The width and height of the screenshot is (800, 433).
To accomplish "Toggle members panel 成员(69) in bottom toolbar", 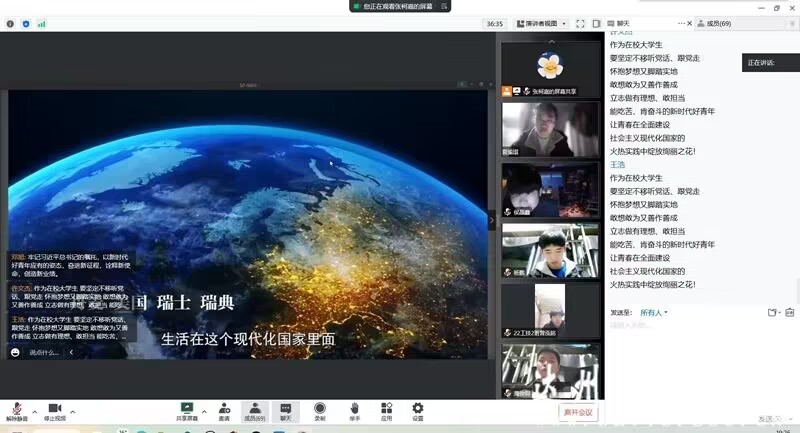I will coord(255,412).
